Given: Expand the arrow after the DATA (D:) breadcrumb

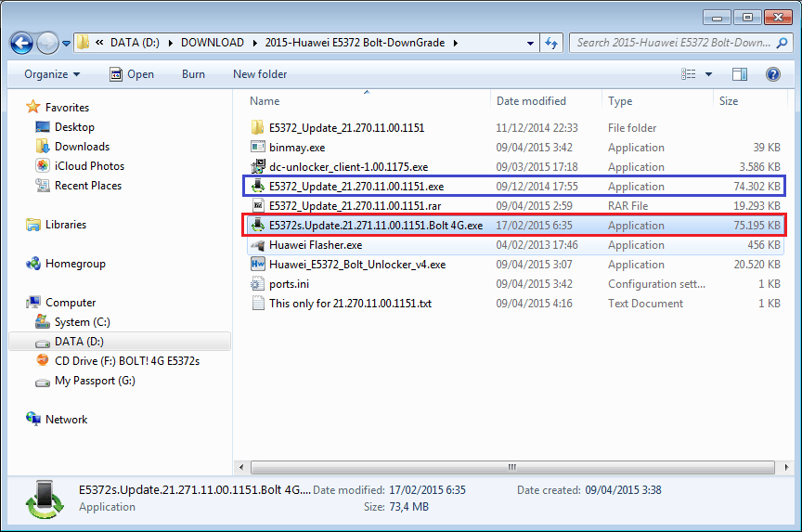Looking at the screenshot, I should 170,43.
